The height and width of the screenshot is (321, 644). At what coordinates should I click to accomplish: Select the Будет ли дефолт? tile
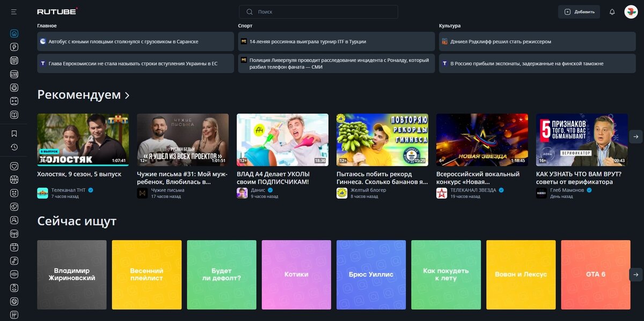[222, 274]
